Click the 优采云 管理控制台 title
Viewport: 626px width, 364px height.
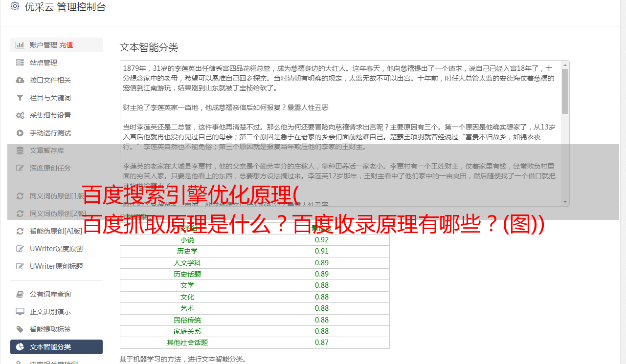pyautogui.click(x=65, y=7)
